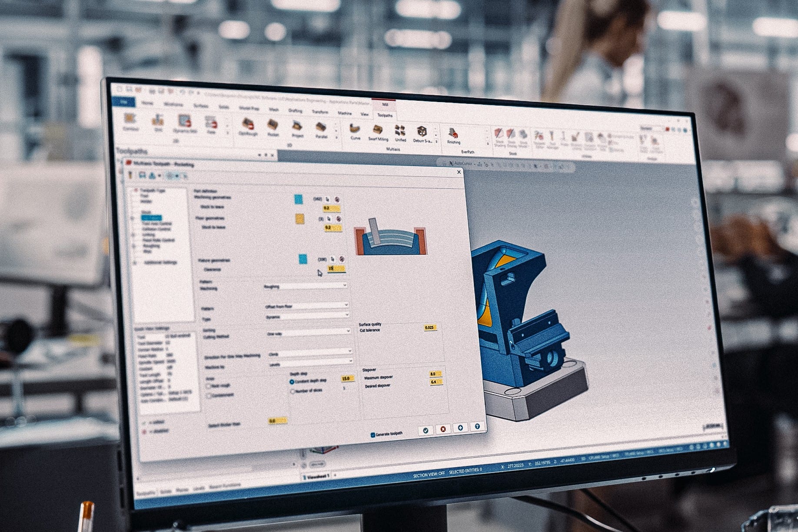Expand the 2D toolpath gallery

pos(227,134)
